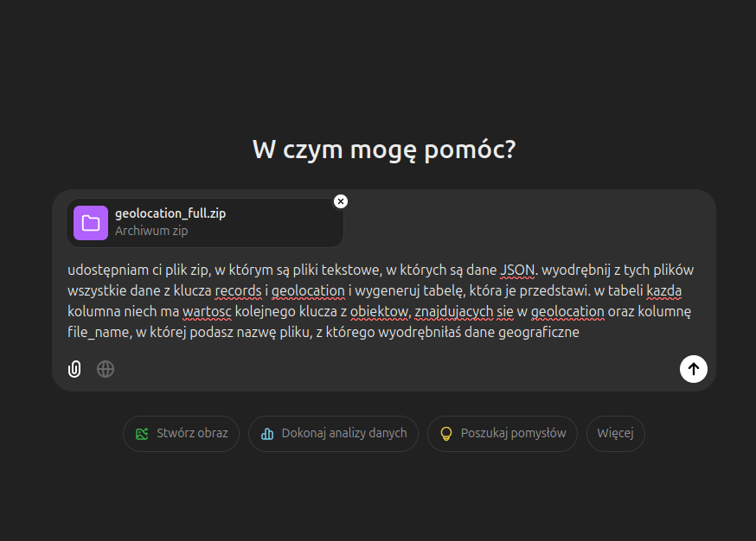
Task: Click the paperclip attach file icon
Action: pos(74,369)
